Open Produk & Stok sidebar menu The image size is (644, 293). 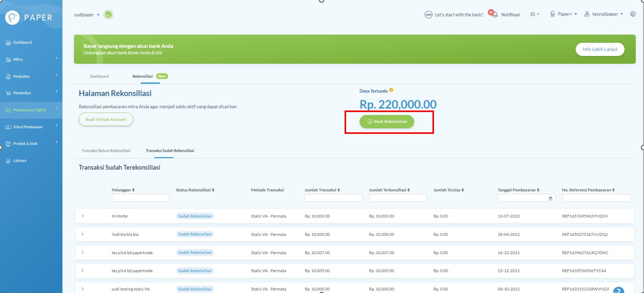(x=25, y=144)
